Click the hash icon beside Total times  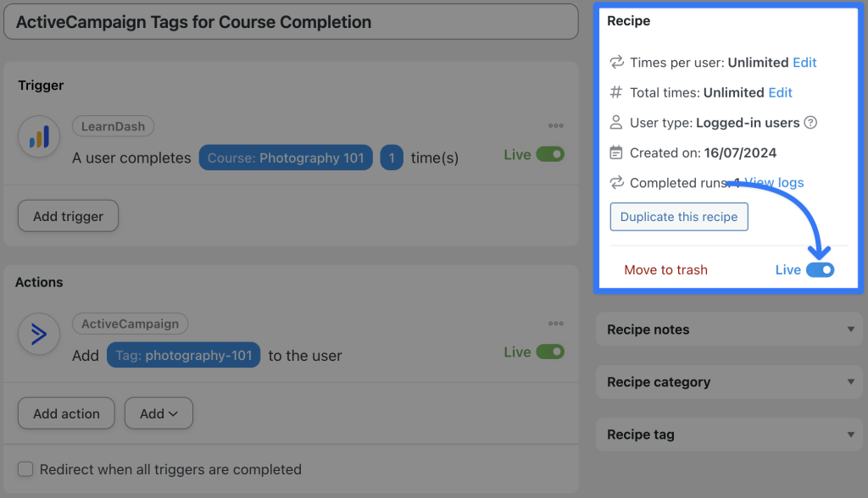tap(616, 91)
